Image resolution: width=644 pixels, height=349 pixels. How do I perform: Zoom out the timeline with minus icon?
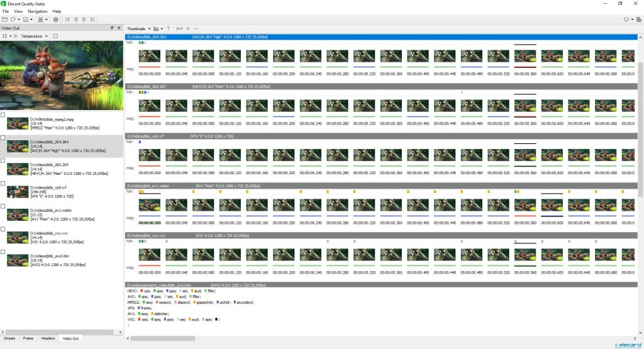(x=196, y=29)
